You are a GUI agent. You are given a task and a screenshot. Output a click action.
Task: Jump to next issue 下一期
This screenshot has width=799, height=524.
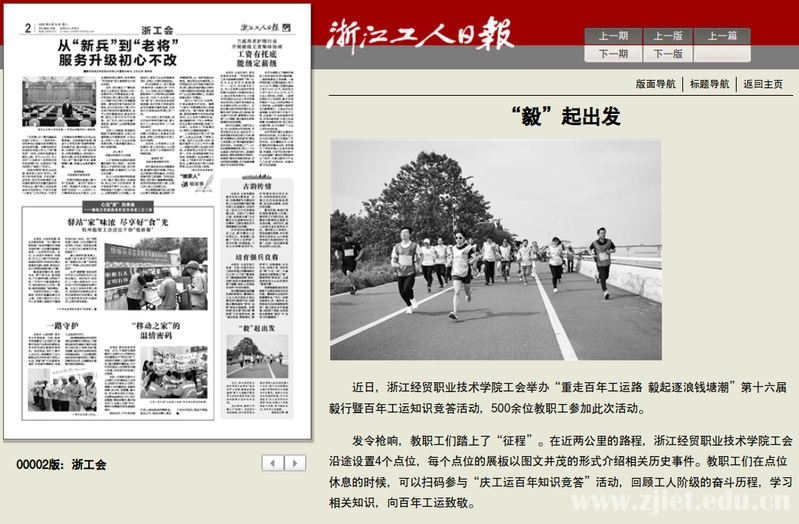(x=613, y=54)
